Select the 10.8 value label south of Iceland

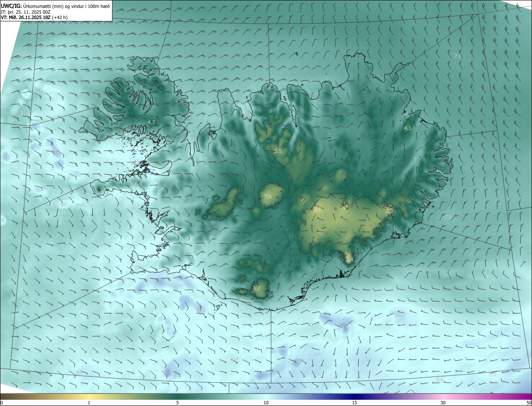pos(400,315)
